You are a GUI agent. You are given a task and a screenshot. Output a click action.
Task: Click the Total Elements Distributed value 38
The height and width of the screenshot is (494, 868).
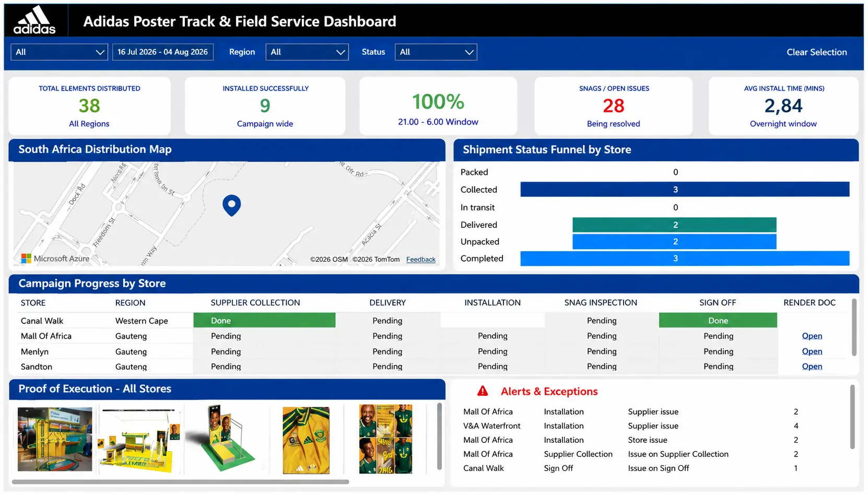(89, 106)
